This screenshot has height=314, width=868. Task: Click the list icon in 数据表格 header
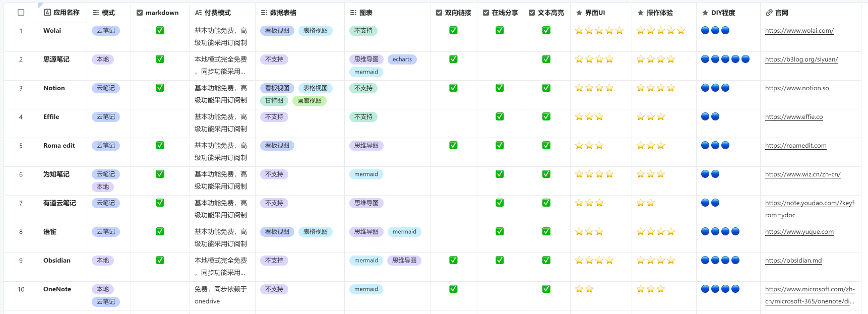(264, 13)
